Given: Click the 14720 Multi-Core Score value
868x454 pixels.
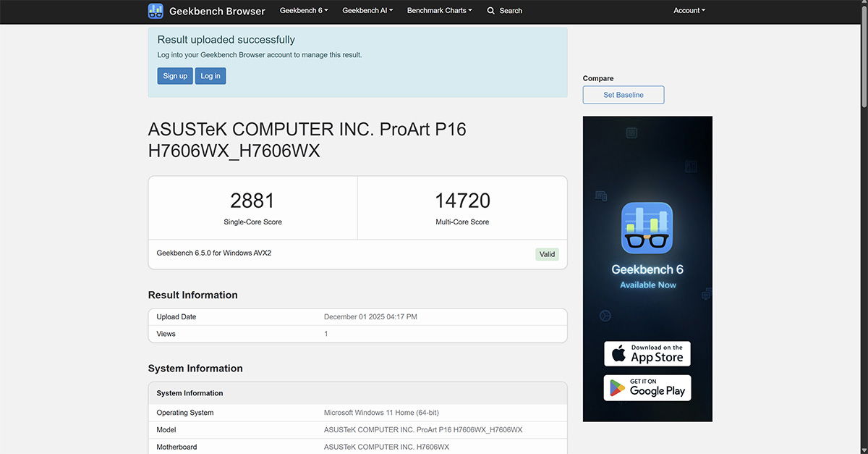Looking at the screenshot, I should click(x=462, y=201).
